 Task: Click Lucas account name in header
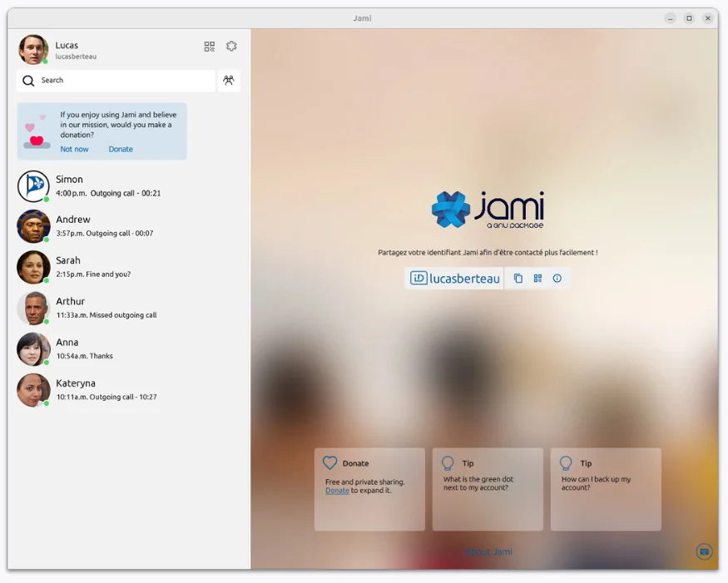tap(67, 45)
